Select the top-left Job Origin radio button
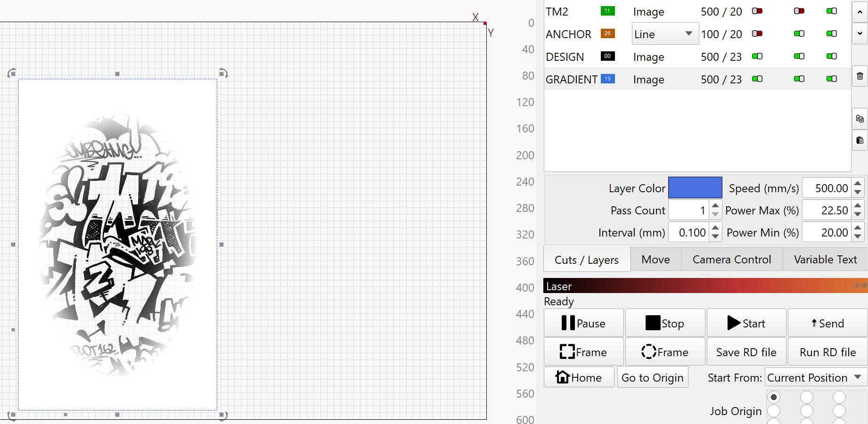The width and height of the screenshot is (868, 424). (x=773, y=397)
